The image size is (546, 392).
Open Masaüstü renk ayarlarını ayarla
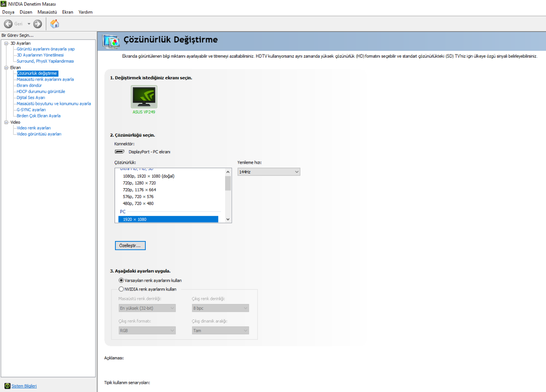(45, 79)
